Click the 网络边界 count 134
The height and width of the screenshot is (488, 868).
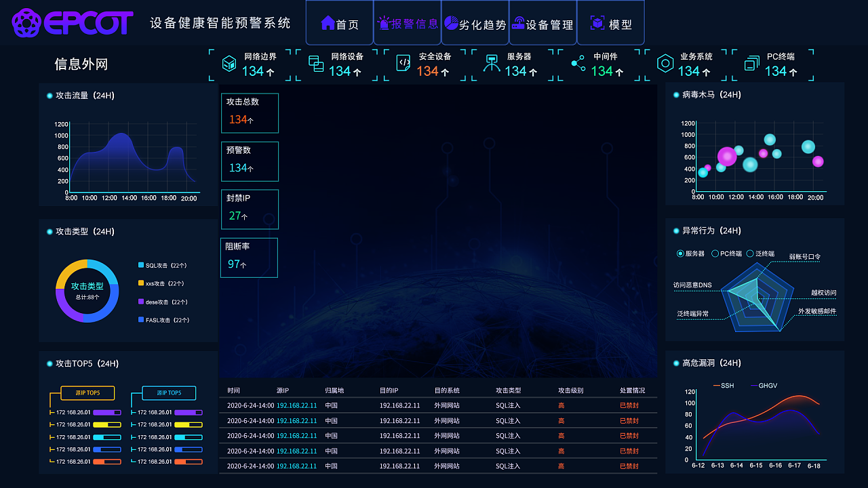pyautogui.click(x=253, y=71)
